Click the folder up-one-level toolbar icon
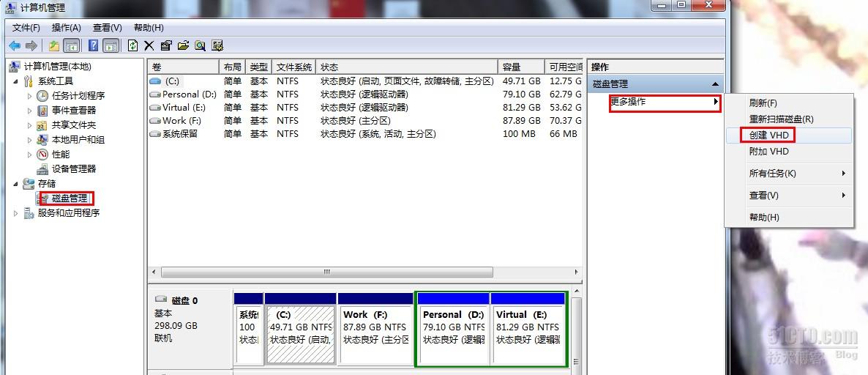Image resolution: width=868 pixels, height=375 pixels. (53, 45)
